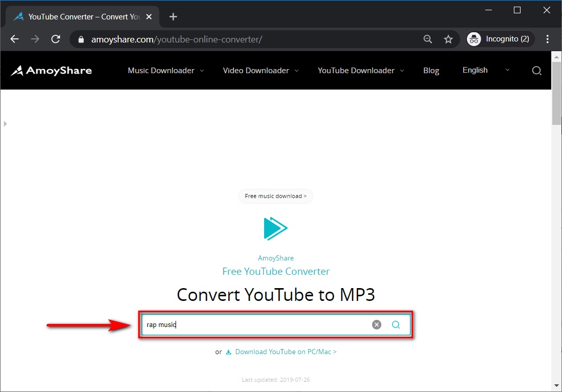Click the page scrollbar thumb

pos(556,93)
